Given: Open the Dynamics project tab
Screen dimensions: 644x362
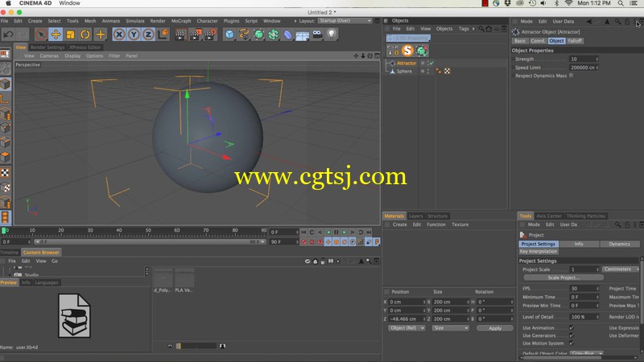Looking at the screenshot, I should coord(619,244).
